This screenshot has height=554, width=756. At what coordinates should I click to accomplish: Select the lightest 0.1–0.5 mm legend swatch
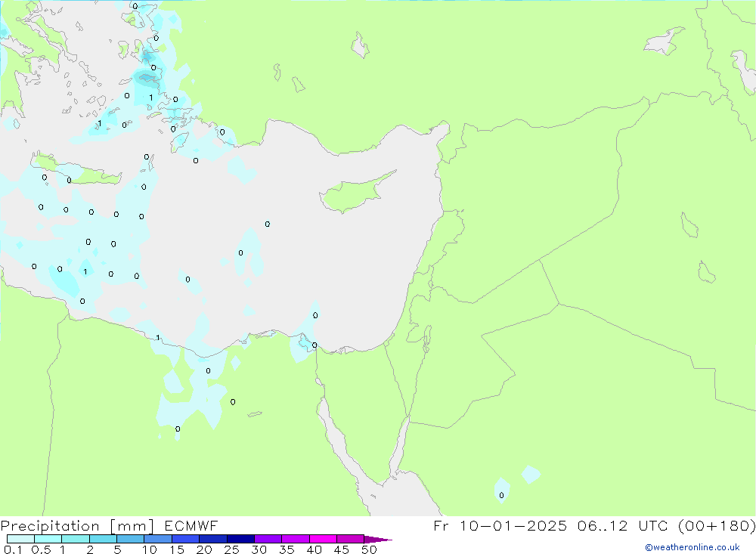coord(20,539)
